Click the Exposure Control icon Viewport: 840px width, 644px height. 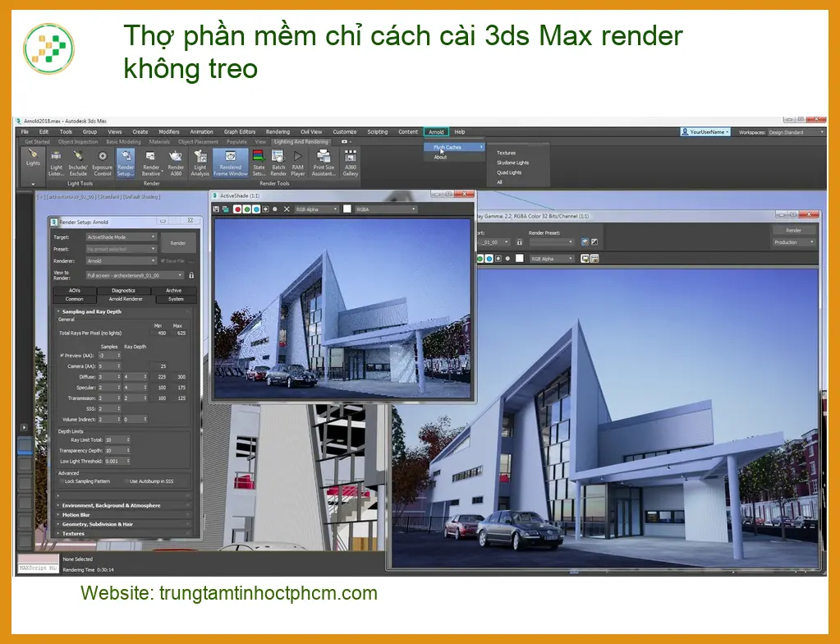point(103,163)
